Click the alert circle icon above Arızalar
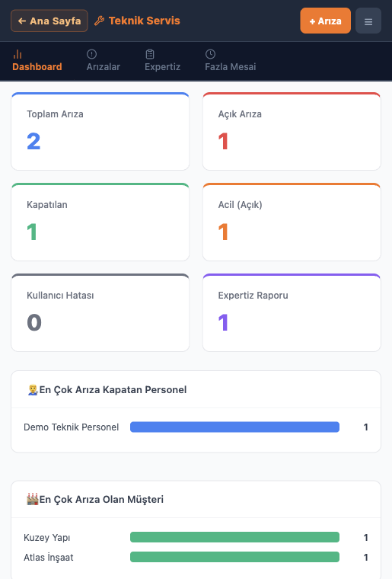392x579 pixels. click(x=91, y=54)
